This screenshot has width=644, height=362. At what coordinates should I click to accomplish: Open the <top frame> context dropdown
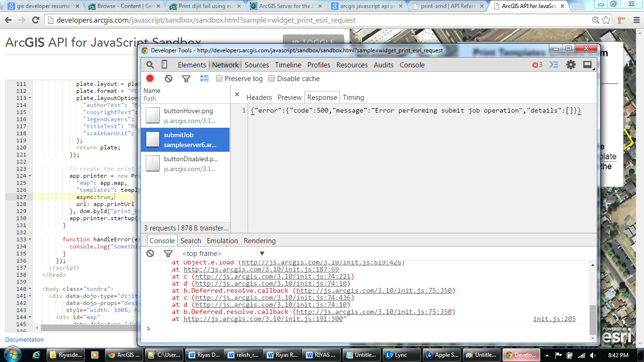click(x=224, y=254)
